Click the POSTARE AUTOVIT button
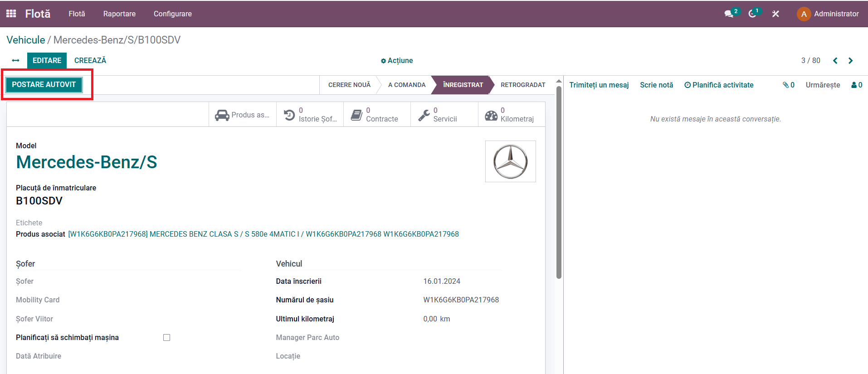Viewport: 868px width, 374px height. pos(44,84)
